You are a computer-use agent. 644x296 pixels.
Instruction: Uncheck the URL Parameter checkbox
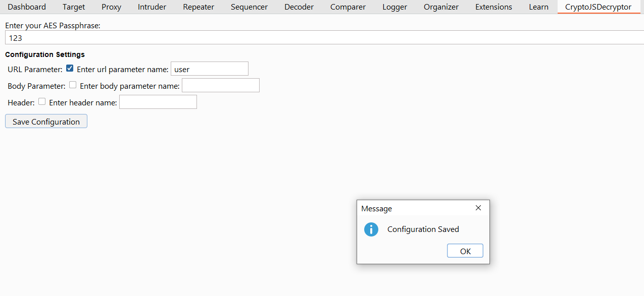pos(70,69)
